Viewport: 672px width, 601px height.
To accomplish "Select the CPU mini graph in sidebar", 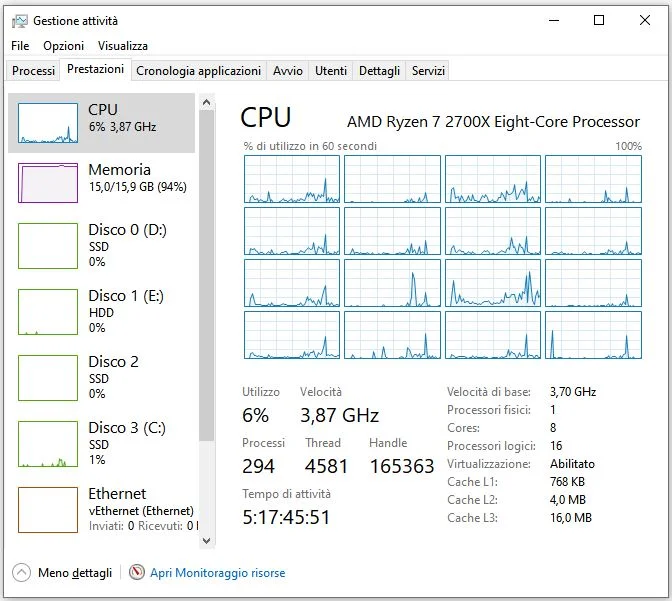I will (x=48, y=123).
